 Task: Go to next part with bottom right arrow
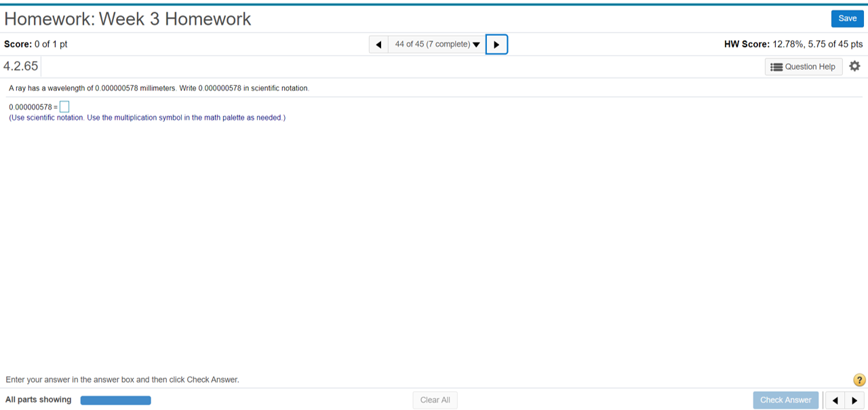pyautogui.click(x=854, y=400)
